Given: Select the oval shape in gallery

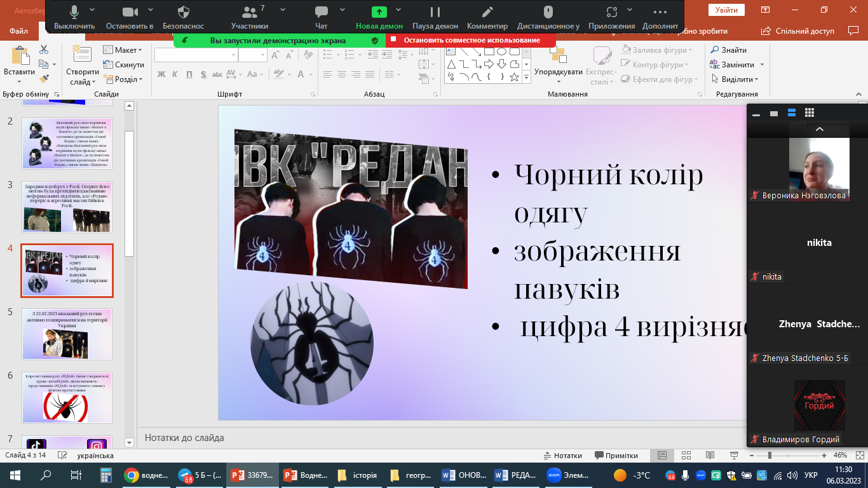Looking at the screenshot, I should click(x=501, y=51).
